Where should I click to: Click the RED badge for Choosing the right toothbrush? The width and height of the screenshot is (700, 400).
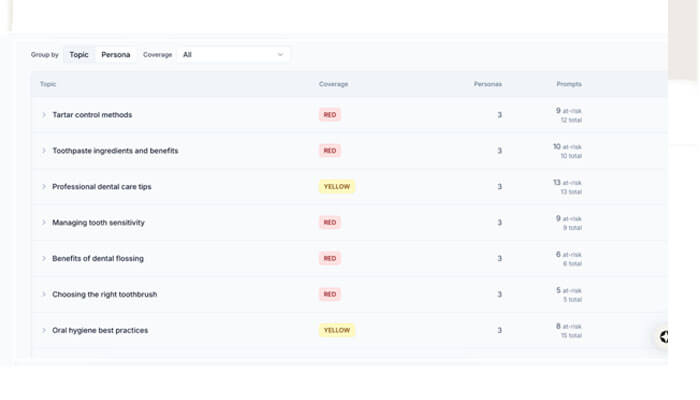[330, 294]
